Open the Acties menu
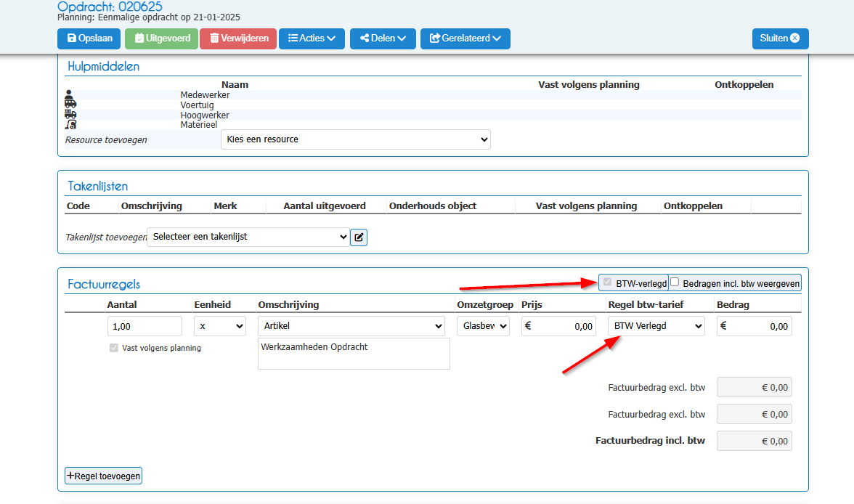The image size is (854, 504). pyautogui.click(x=312, y=38)
